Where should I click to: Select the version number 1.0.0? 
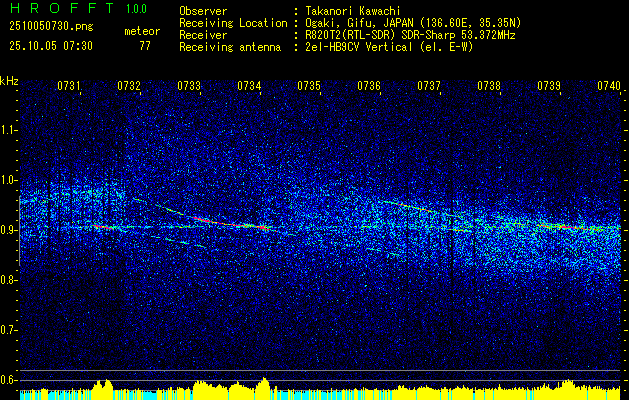click(136, 9)
